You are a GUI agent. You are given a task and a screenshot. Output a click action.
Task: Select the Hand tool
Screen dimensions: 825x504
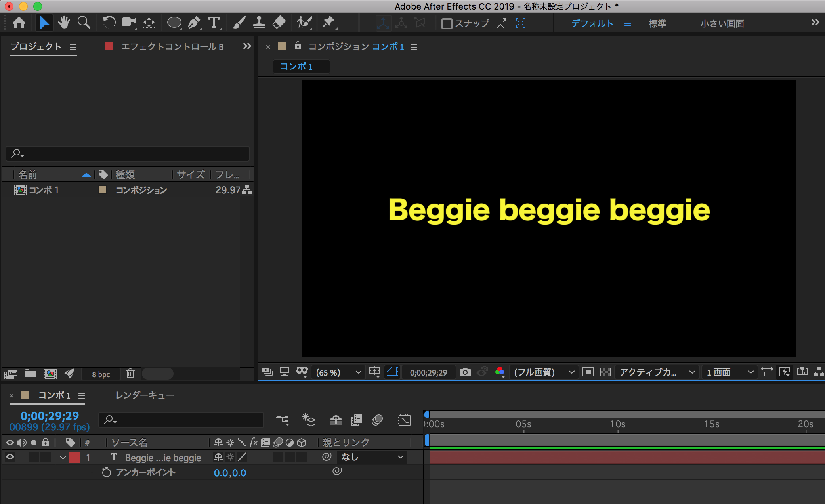pyautogui.click(x=63, y=23)
